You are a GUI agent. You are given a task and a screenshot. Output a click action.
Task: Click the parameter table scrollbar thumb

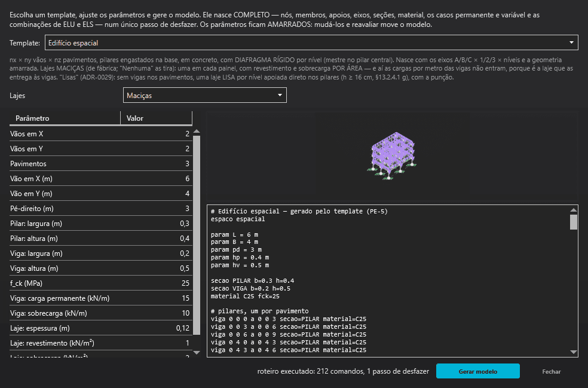point(197,235)
